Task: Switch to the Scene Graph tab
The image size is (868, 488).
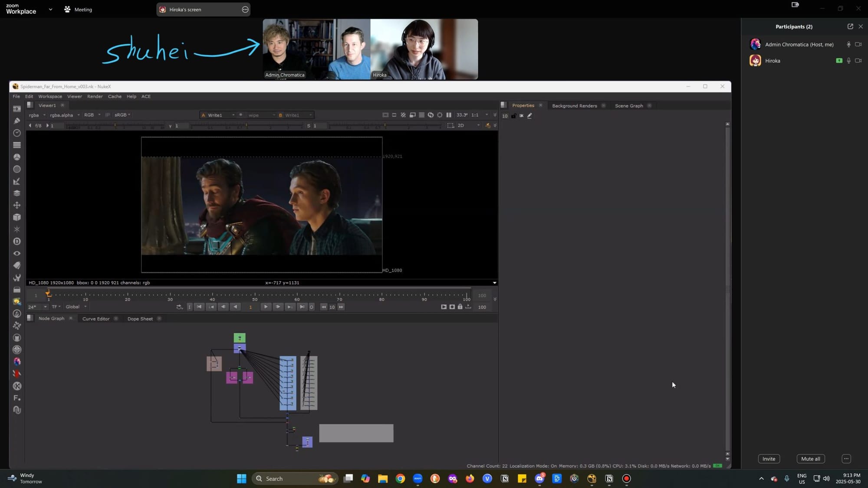Action: pos(629,106)
